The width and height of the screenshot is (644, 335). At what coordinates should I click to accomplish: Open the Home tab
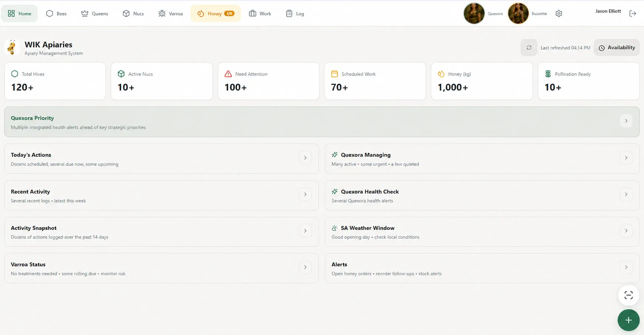(19, 14)
